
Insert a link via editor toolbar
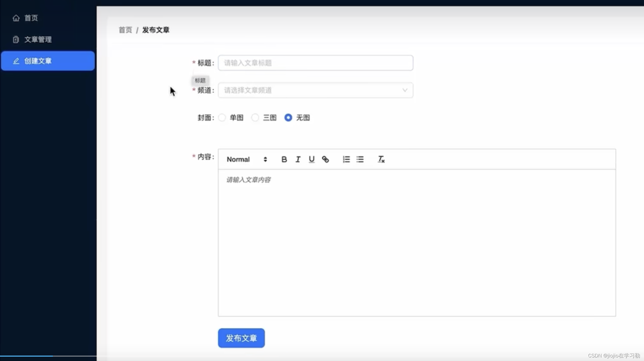pos(325,159)
